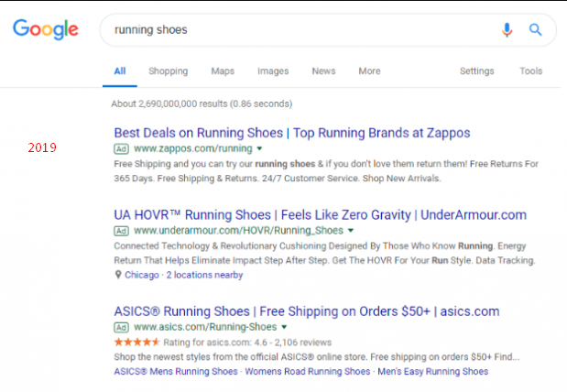The width and height of the screenshot is (567, 392).
Task: Open the UA HOVR Running Shoes link
Action: click(x=320, y=215)
